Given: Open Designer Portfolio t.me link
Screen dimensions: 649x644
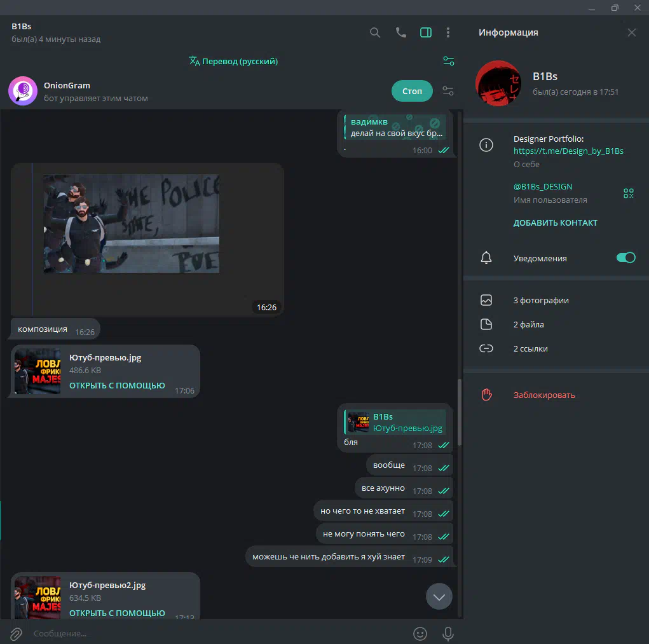Looking at the screenshot, I should click(568, 151).
